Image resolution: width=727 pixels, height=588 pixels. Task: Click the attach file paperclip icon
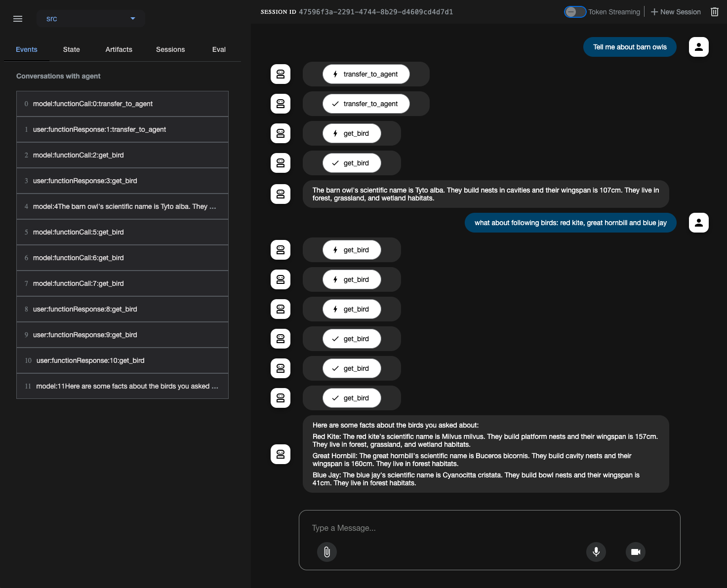327,551
